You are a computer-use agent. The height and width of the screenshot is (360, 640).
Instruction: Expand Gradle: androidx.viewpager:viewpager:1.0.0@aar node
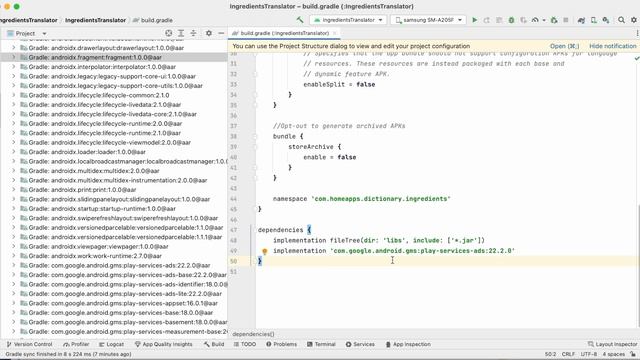coord(13,246)
